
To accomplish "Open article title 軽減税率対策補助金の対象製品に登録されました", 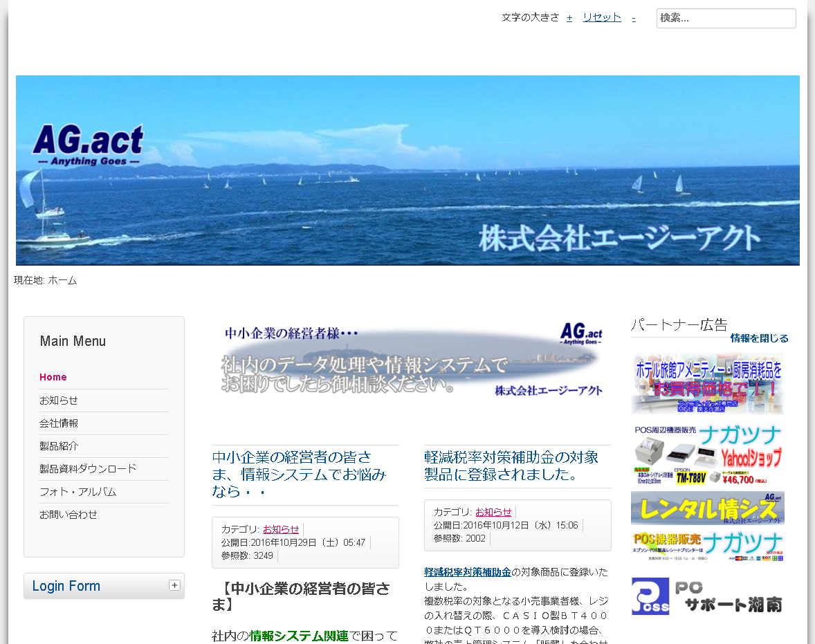I will pos(511,466).
